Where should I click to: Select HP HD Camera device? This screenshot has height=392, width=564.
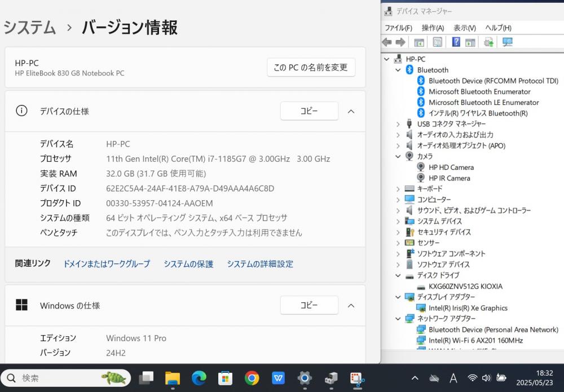pos(451,167)
